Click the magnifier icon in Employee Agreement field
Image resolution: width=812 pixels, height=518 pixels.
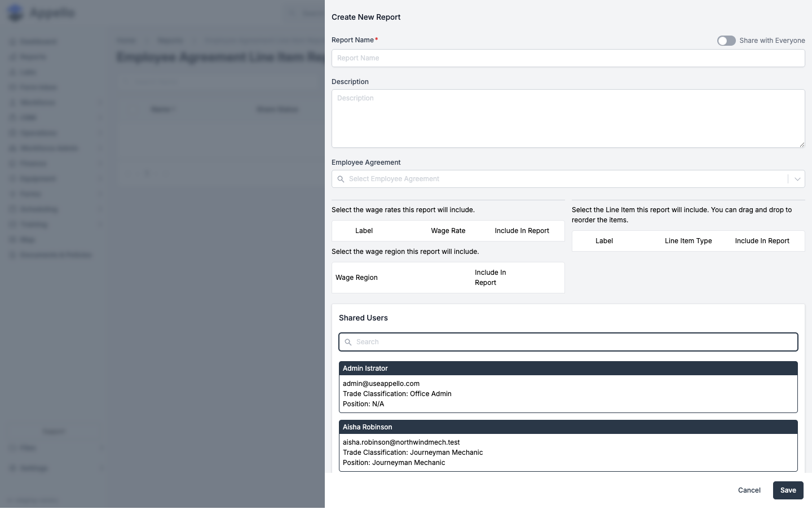pos(341,179)
